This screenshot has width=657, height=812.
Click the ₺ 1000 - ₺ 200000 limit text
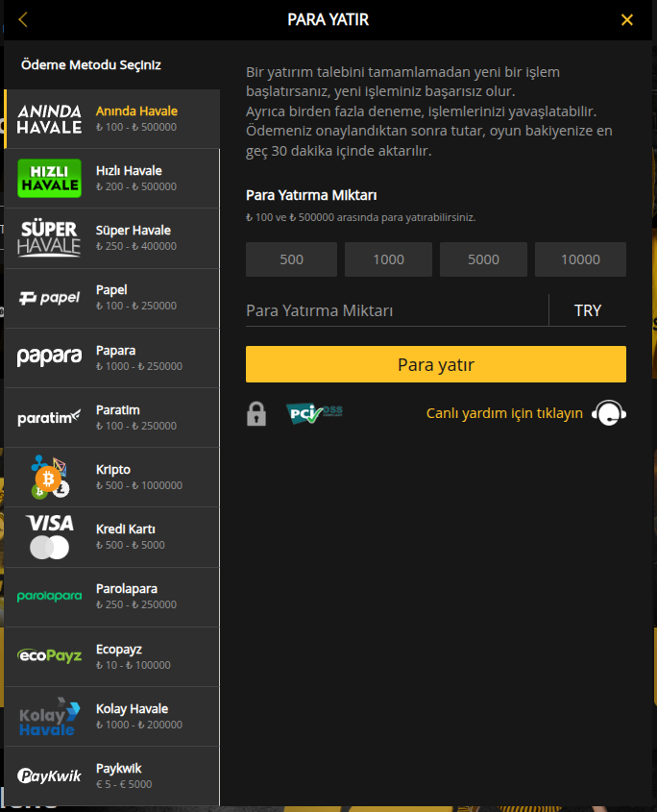(x=139, y=725)
